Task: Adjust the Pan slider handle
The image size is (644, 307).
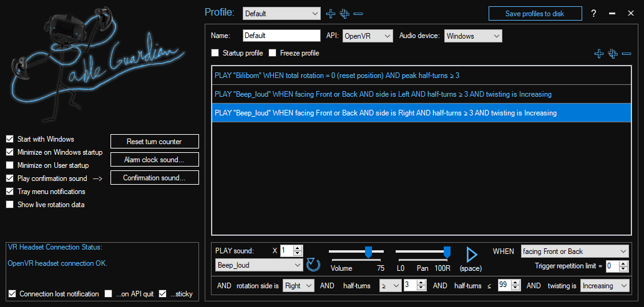Action: pyautogui.click(x=447, y=252)
